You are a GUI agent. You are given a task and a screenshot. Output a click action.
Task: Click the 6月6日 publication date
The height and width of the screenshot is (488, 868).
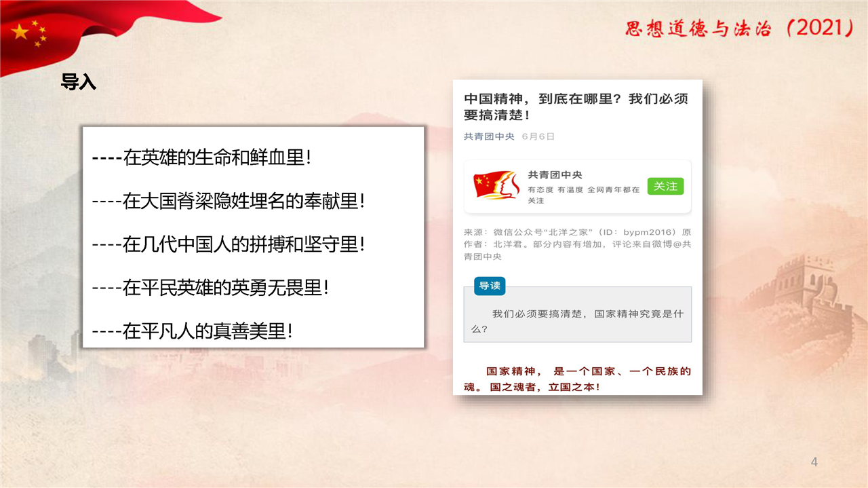(538, 136)
